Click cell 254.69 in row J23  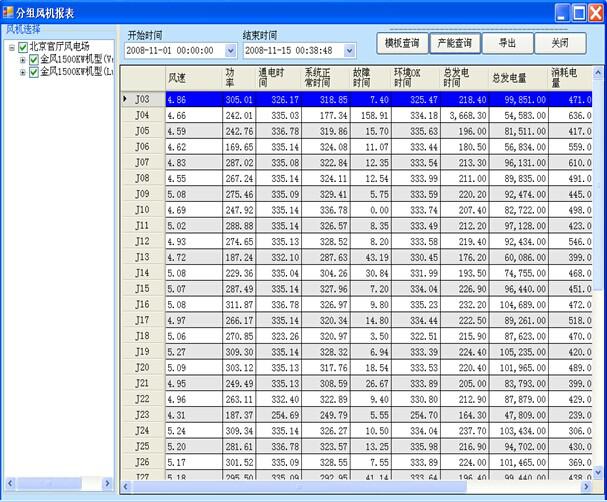tap(279, 415)
